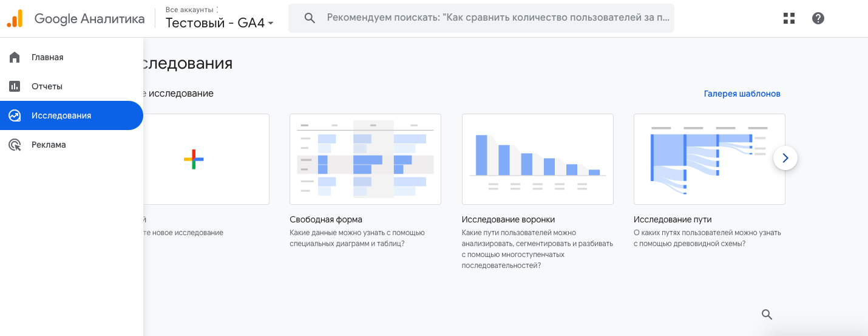Click the Исследование пути title text
This screenshot has height=336, width=868.
click(673, 219)
